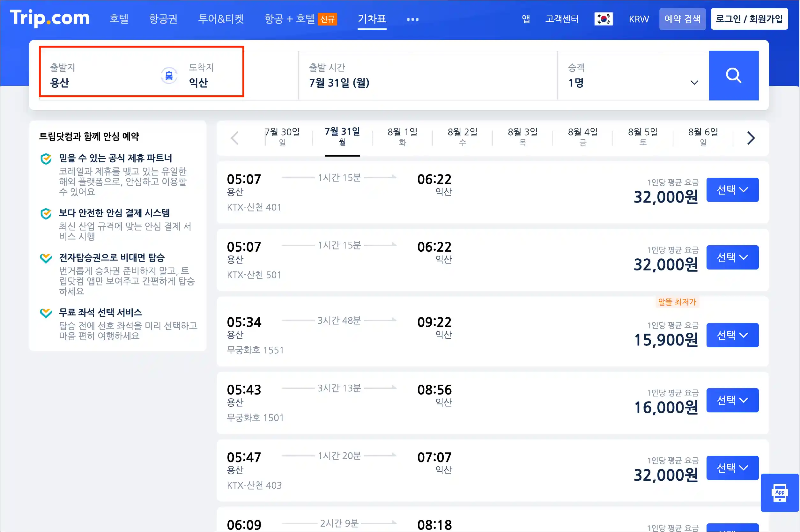Select the 기차표 tab

click(x=372, y=19)
